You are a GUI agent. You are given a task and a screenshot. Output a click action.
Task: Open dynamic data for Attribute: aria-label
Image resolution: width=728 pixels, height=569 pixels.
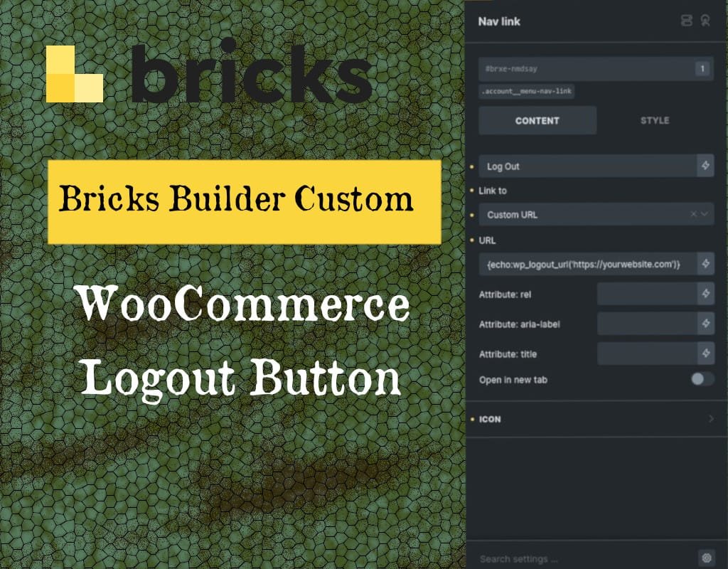pos(706,324)
